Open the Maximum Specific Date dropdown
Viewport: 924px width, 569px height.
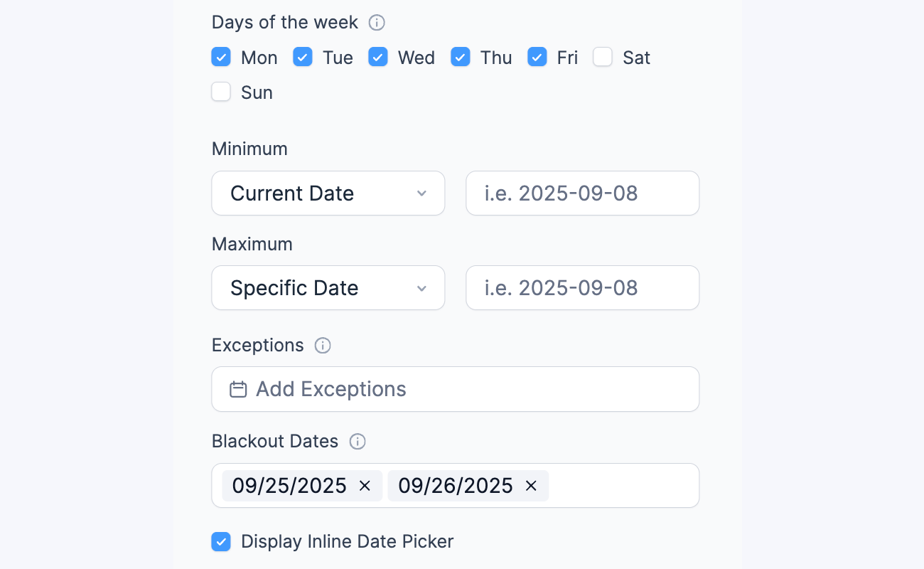coord(328,288)
